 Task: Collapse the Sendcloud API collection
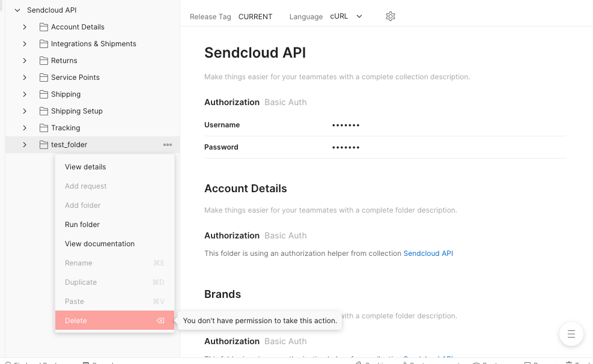(17, 10)
